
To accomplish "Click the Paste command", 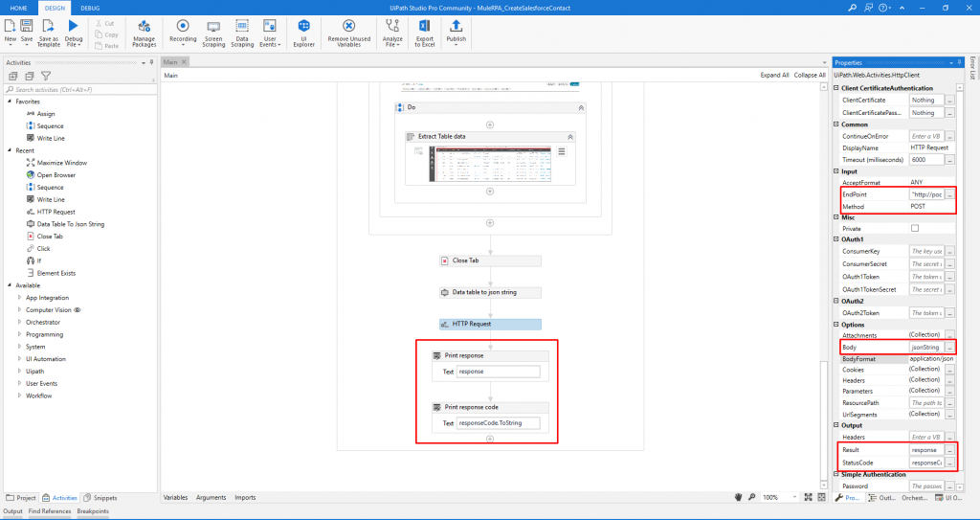I will click(x=107, y=46).
